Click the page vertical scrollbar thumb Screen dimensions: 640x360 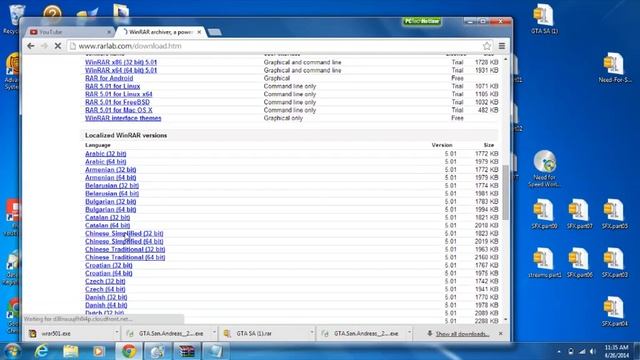click(505, 193)
